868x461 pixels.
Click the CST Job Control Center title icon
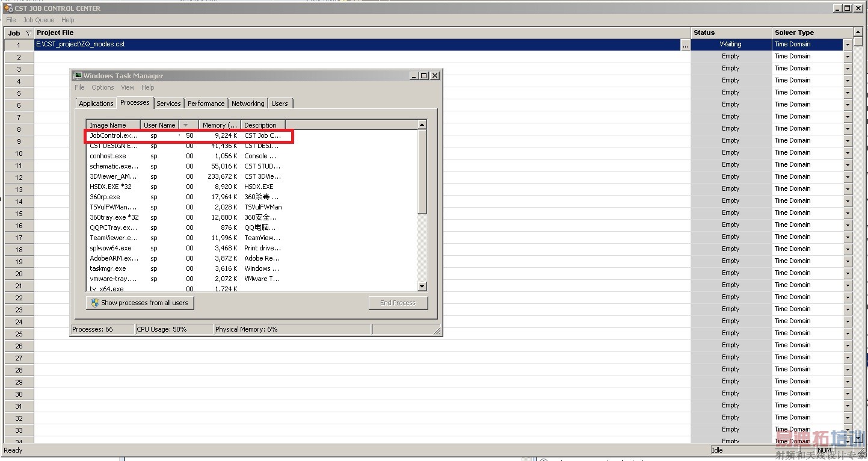[x=9, y=8]
